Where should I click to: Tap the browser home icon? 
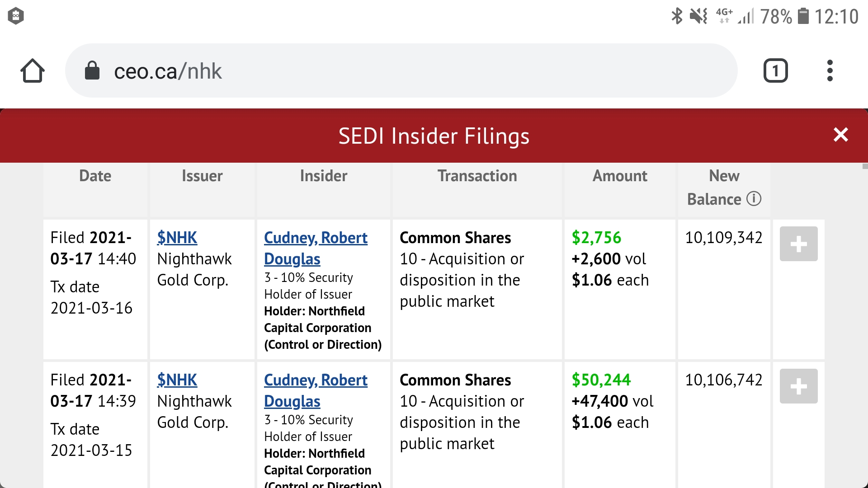33,71
